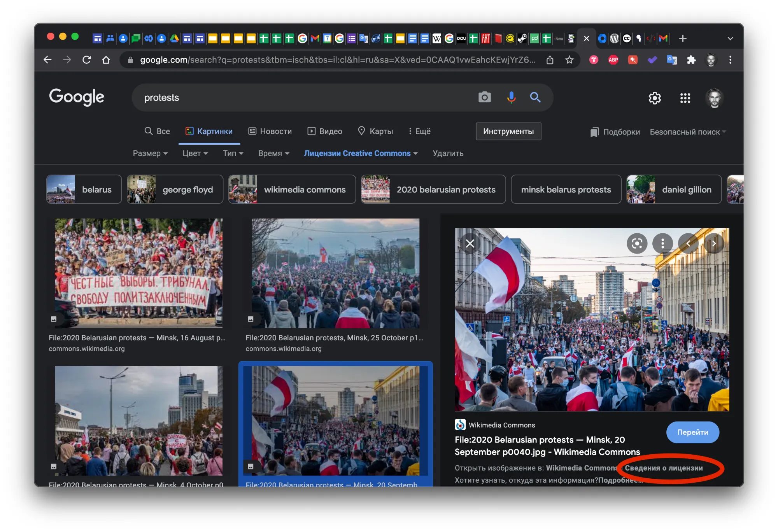The height and width of the screenshot is (532, 778).
Task: Open Безопасный поиск dropdown
Action: pyautogui.click(x=688, y=132)
